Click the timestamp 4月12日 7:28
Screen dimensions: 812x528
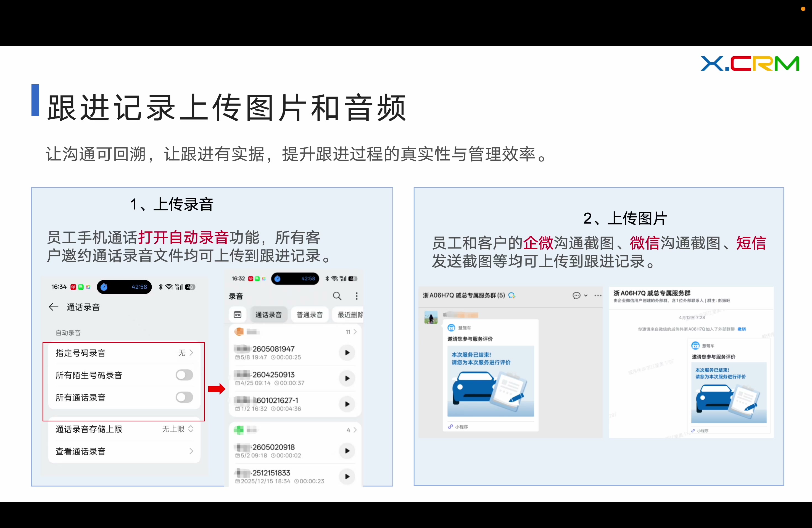tap(692, 317)
